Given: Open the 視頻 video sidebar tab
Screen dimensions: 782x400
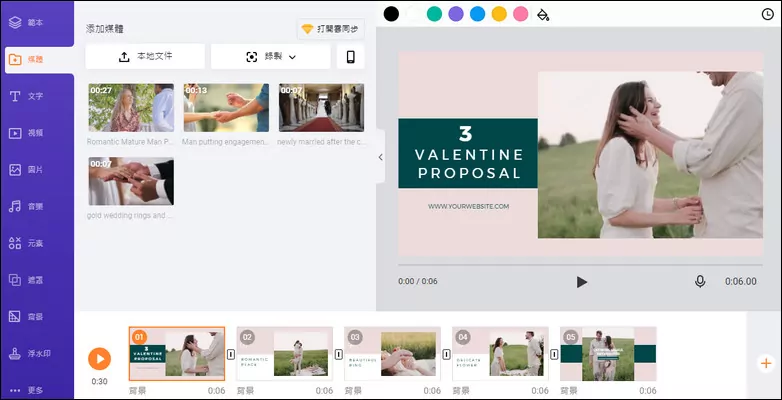Looking at the screenshot, I should pyautogui.click(x=26, y=133).
